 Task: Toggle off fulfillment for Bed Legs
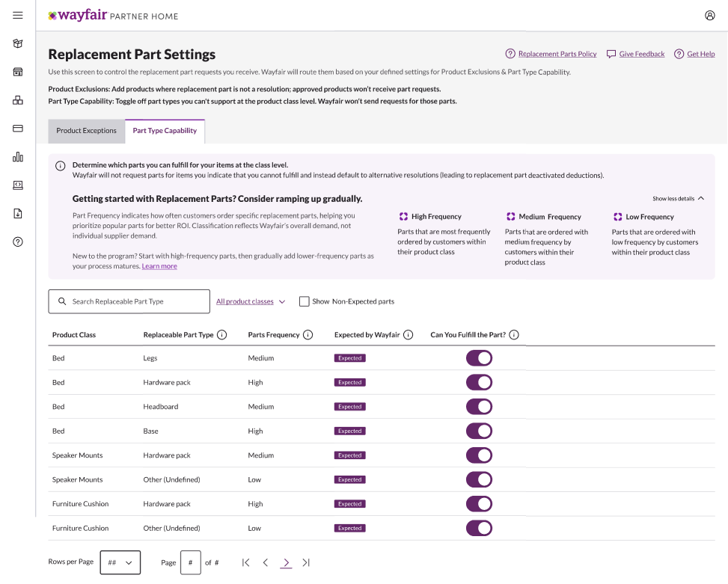pos(479,358)
